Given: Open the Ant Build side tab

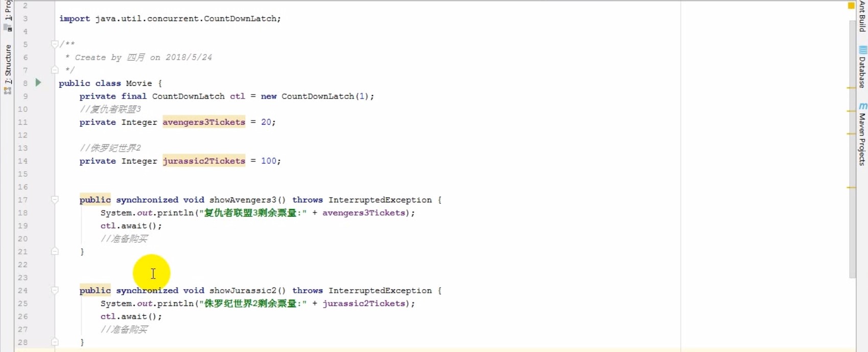Looking at the screenshot, I should pos(862,16).
